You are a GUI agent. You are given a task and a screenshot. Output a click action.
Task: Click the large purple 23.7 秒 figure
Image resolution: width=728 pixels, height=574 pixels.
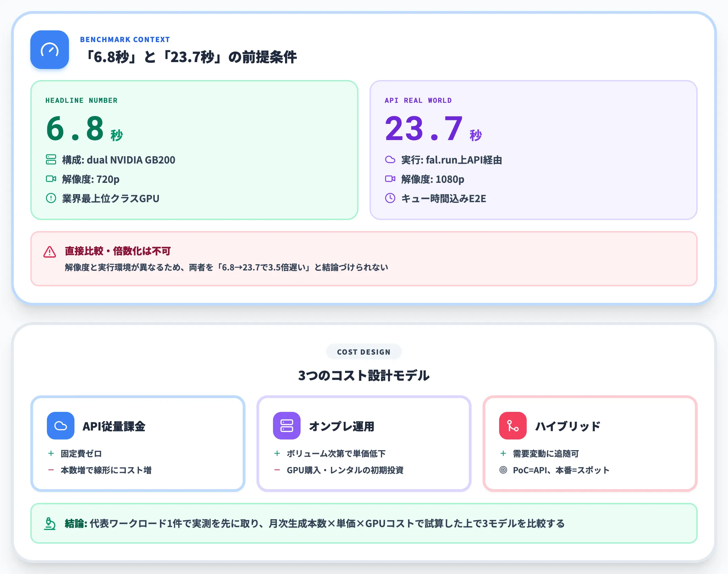pos(434,128)
